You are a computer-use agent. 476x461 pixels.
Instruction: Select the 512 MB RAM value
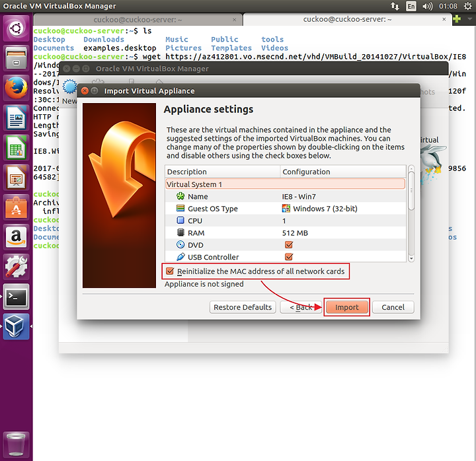[295, 233]
